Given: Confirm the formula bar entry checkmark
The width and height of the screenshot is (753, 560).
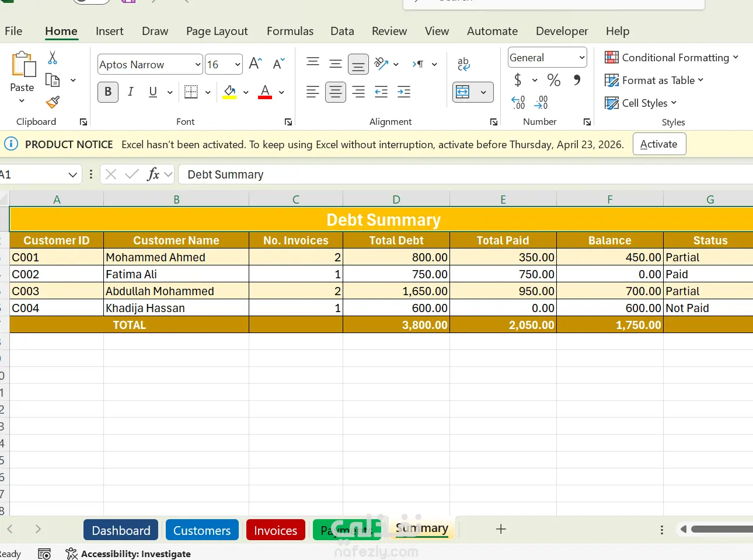Looking at the screenshot, I should point(132,174).
